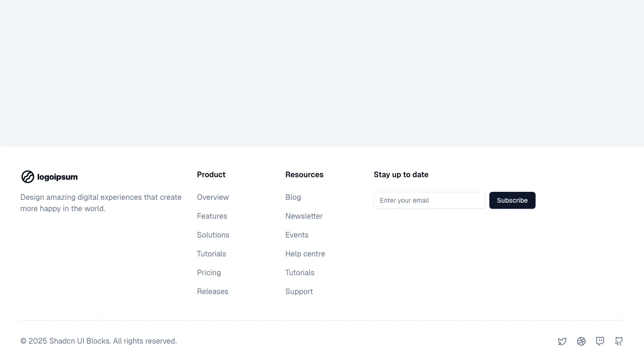Open the Solutions link
Screen dimensions: 644x362
tap(213, 235)
